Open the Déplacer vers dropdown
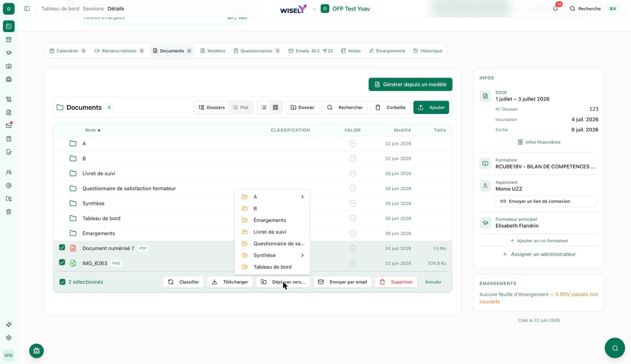The image size is (631, 364). 283,282
